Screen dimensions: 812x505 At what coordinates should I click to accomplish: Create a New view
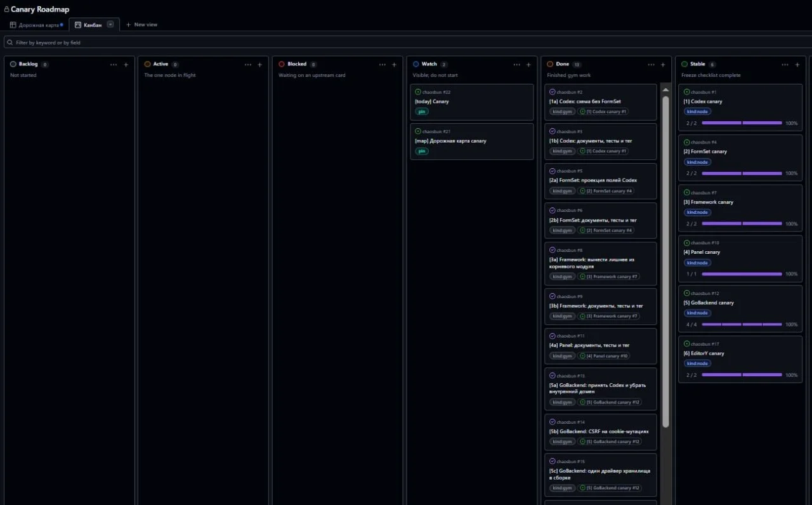tap(141, 25)
